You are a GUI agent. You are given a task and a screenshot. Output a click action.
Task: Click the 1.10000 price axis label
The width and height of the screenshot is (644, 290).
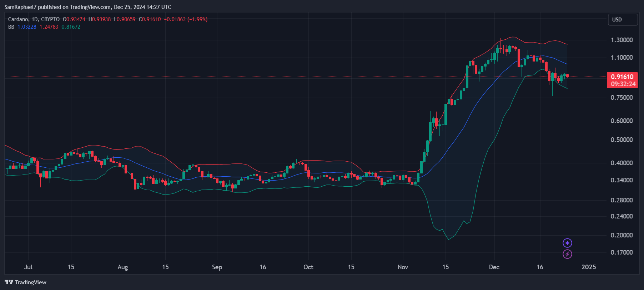[622, 58]
